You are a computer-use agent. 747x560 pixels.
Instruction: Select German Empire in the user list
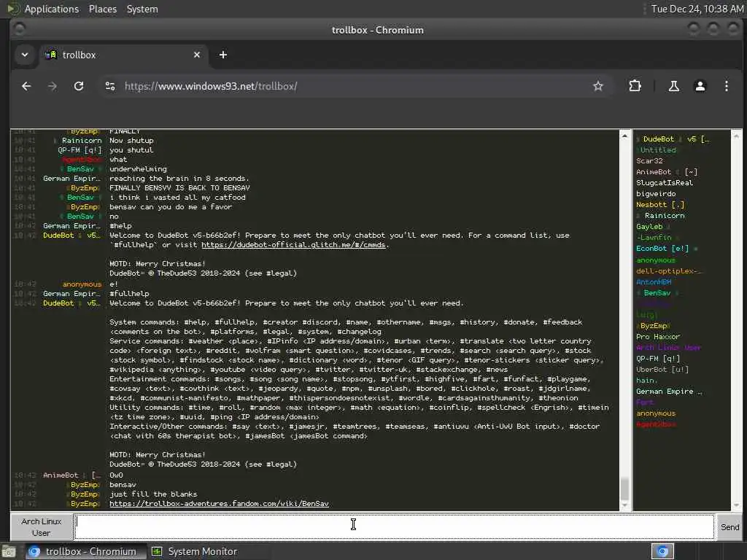669,392
